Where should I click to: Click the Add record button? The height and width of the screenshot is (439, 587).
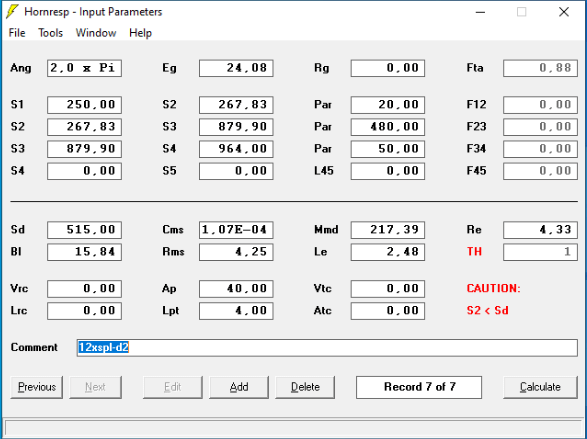239,387
